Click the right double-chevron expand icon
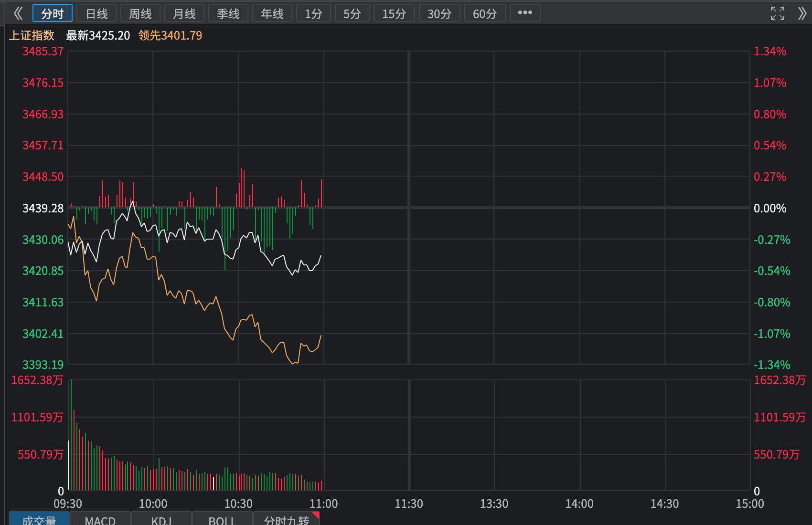Viewport: 812px width, 525px height. [x=802, y=13]
